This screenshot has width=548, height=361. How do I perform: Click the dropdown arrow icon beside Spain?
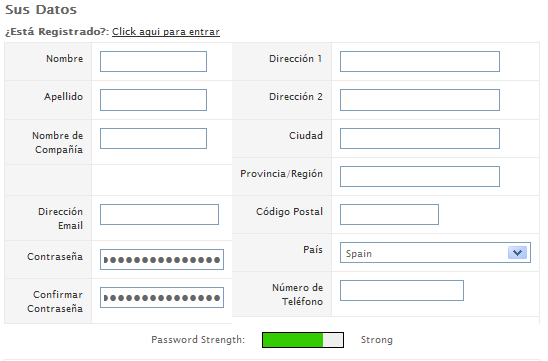pos(517,252)
